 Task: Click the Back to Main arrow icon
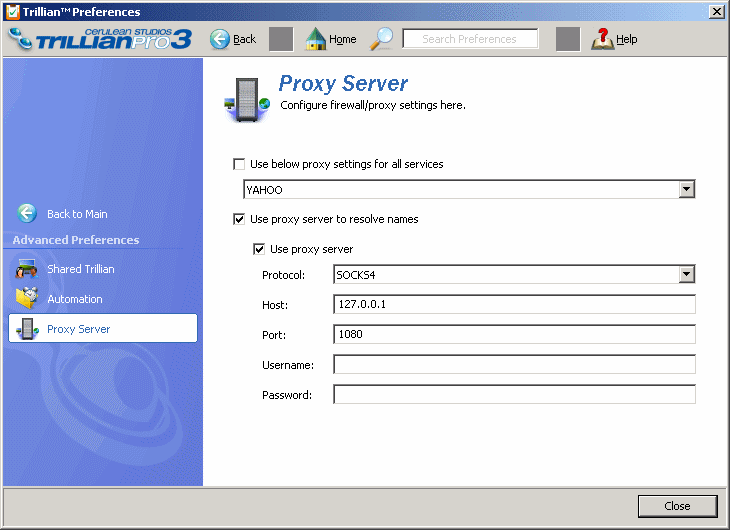coord(27,213)
